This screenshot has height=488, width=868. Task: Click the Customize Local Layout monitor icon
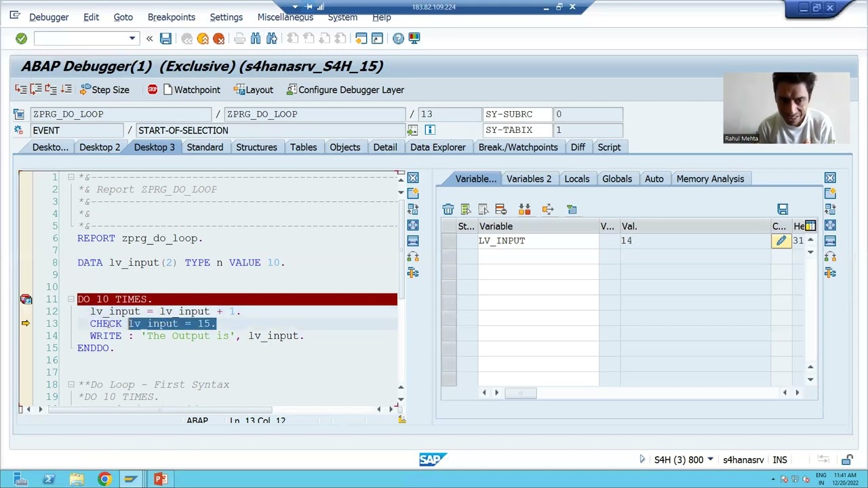coord(414,39)
